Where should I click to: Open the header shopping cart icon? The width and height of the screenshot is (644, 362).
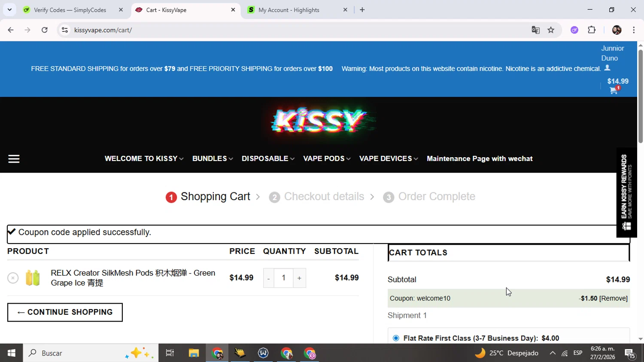pyautogui.click(x=614, y=90)
